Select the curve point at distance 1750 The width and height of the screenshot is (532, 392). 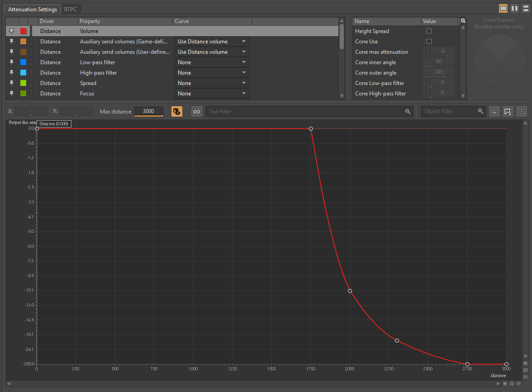[x=310, y=129]
